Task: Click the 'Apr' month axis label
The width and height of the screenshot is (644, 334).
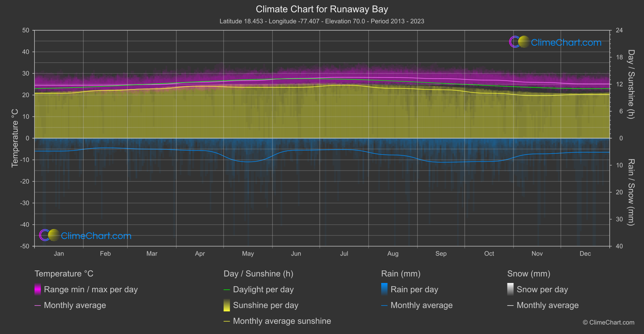Action: click(200, 253)
